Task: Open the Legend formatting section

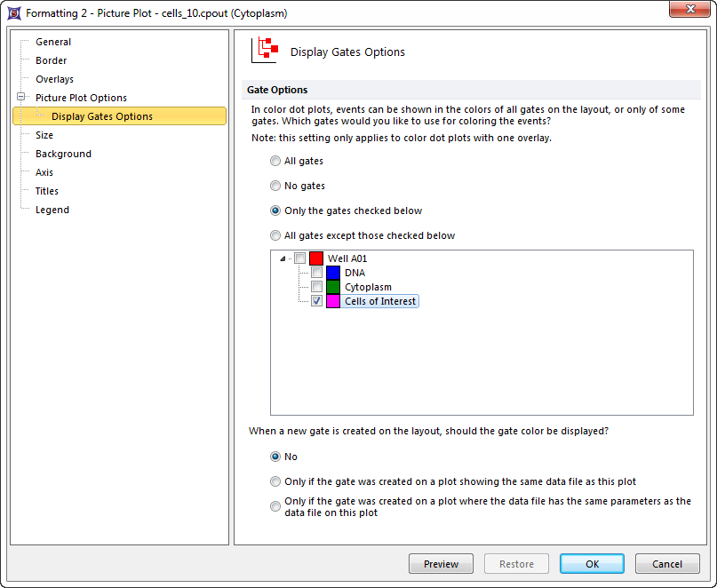Action: (x=52, y=210)
